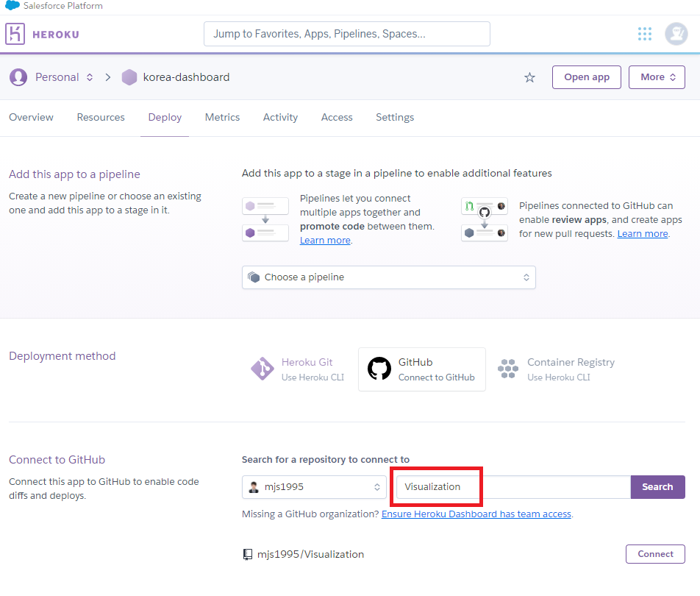The width and height of the screenshot is (700, 596).
Task: Click the mjs1995/Visualization repository result text
Action: click(x=311, y=555)
